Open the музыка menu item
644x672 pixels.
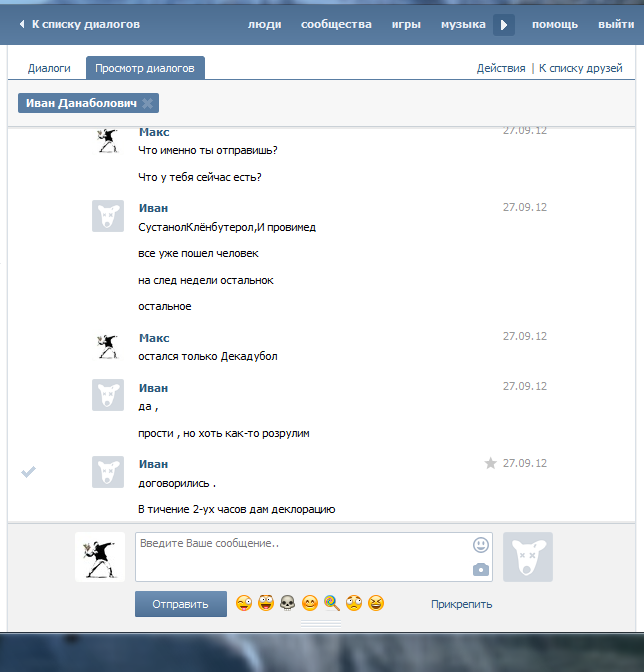pyautogui.click(x=463, y=24)
